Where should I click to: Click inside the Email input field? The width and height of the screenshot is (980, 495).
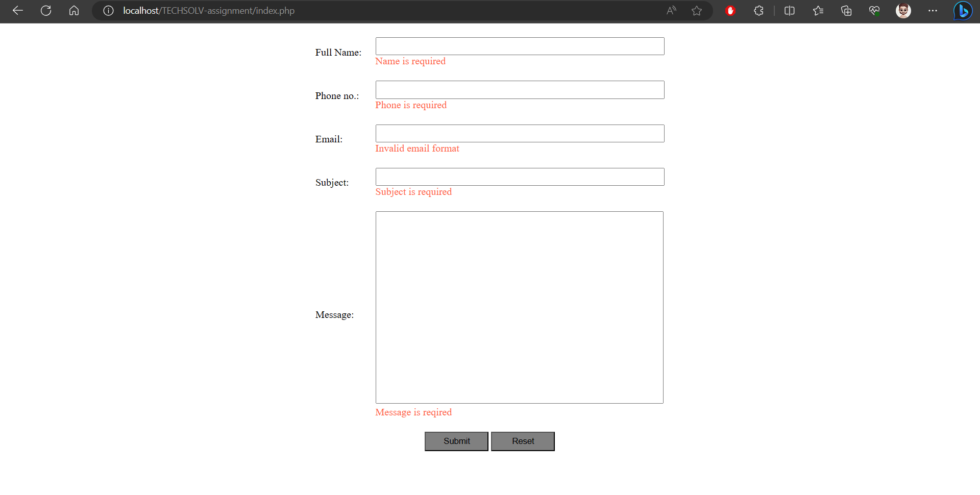(519, 133)
